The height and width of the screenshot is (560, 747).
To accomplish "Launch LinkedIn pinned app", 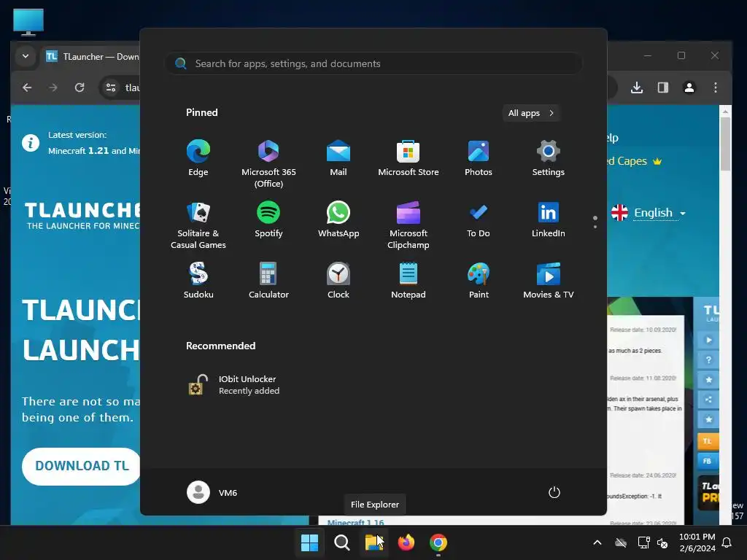I will click(549, 220).
